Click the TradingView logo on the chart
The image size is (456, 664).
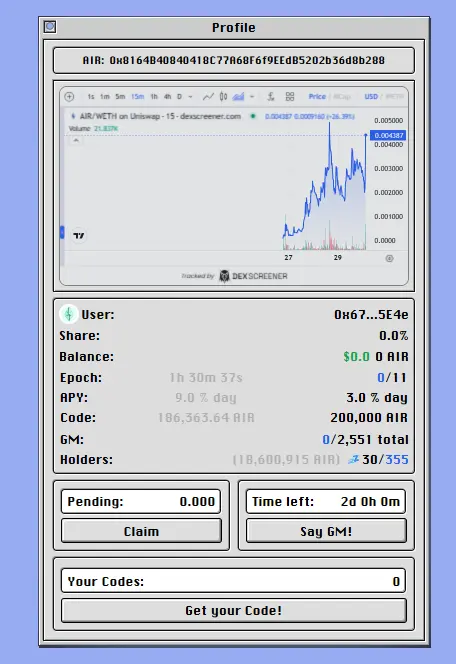pyautogui.click(x=79, y=235)
